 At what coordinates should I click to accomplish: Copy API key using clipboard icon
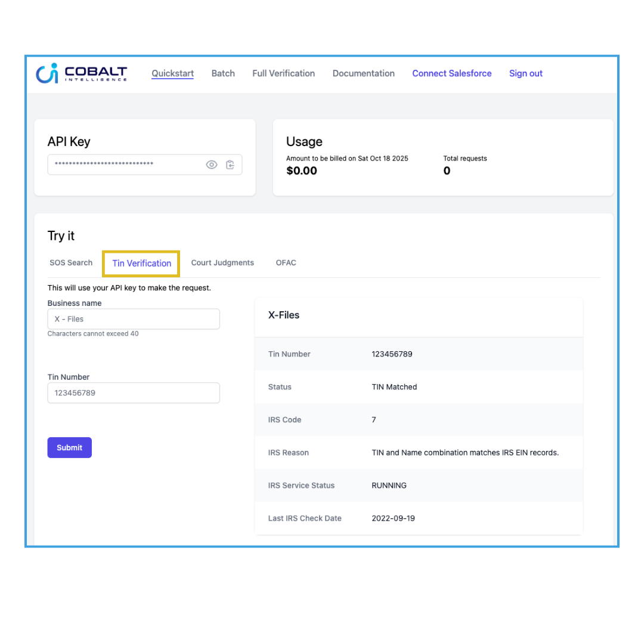tap(230, 165)
